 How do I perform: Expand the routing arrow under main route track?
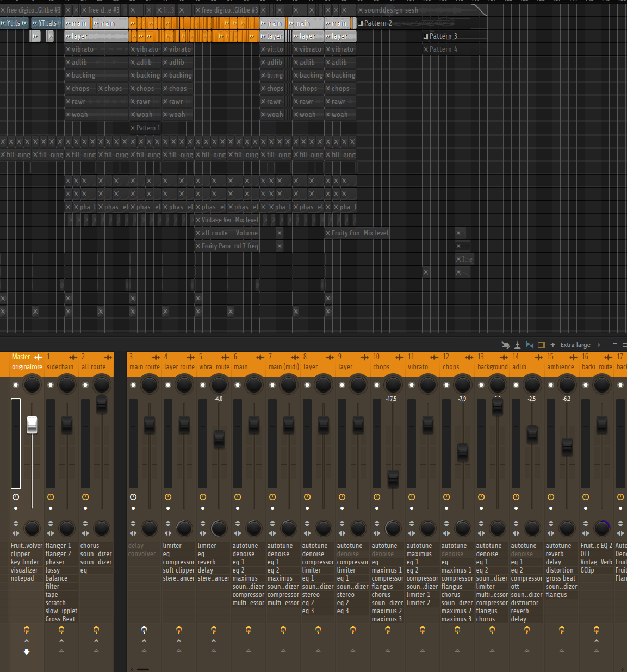click(144, 641)
